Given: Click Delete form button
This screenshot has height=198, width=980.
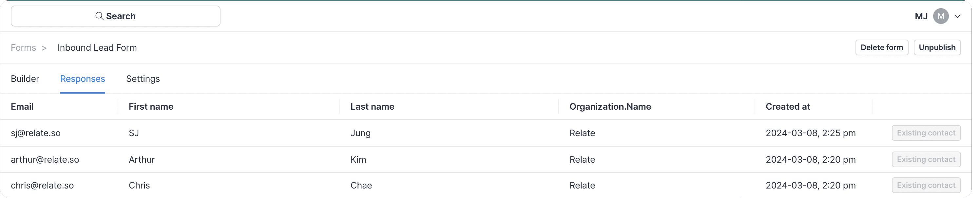Looking at the screenshot, I should pyautogui.click(x=881, y=47).
